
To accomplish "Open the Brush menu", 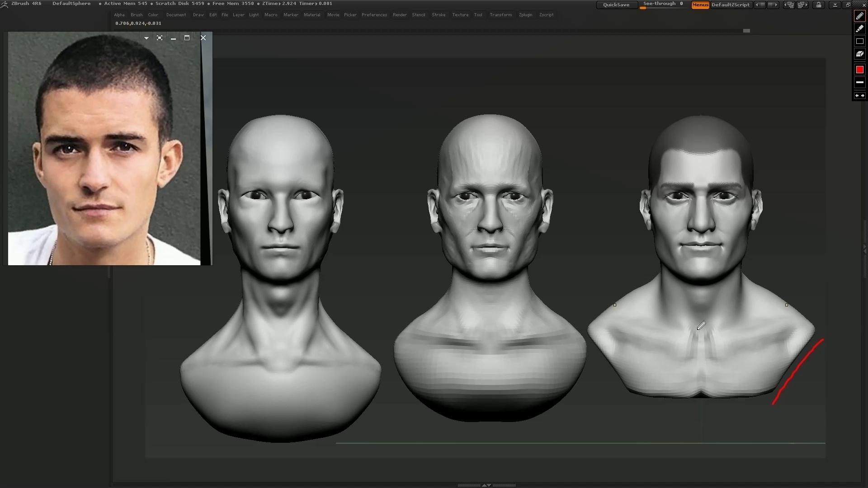I will pos(136,15).
